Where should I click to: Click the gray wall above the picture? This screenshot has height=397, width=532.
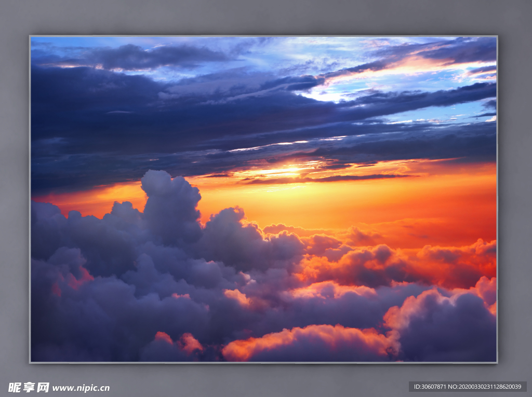point(266,17)
